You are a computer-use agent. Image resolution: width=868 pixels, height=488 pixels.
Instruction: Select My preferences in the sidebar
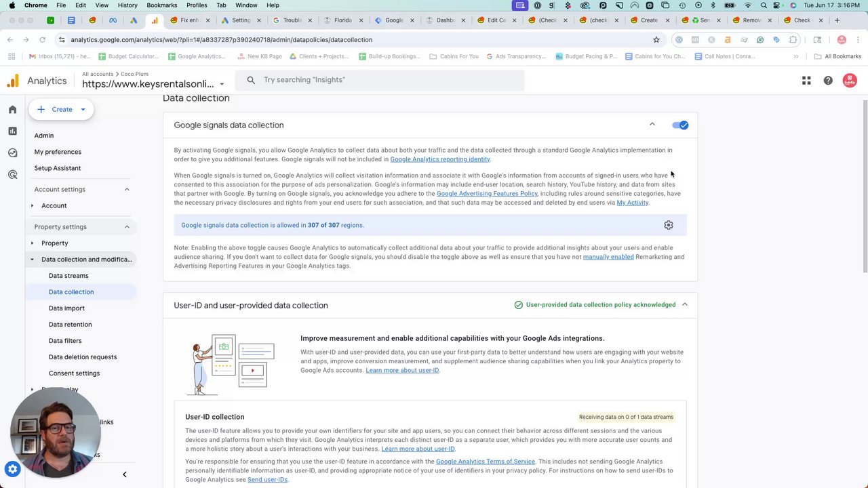point(58,152)
